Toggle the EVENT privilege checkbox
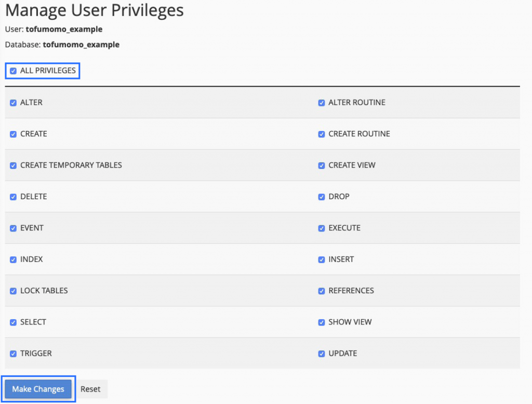The width and height of the screenshot is (532, 404). coord(13,228)
